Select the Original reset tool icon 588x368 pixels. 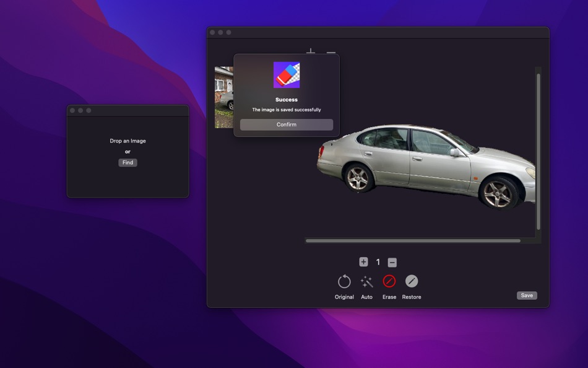(344, 281)
